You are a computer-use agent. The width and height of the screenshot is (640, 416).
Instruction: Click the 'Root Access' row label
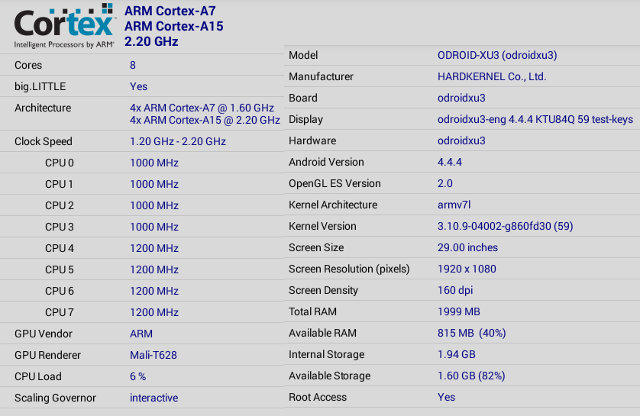(x=318, y=397)
